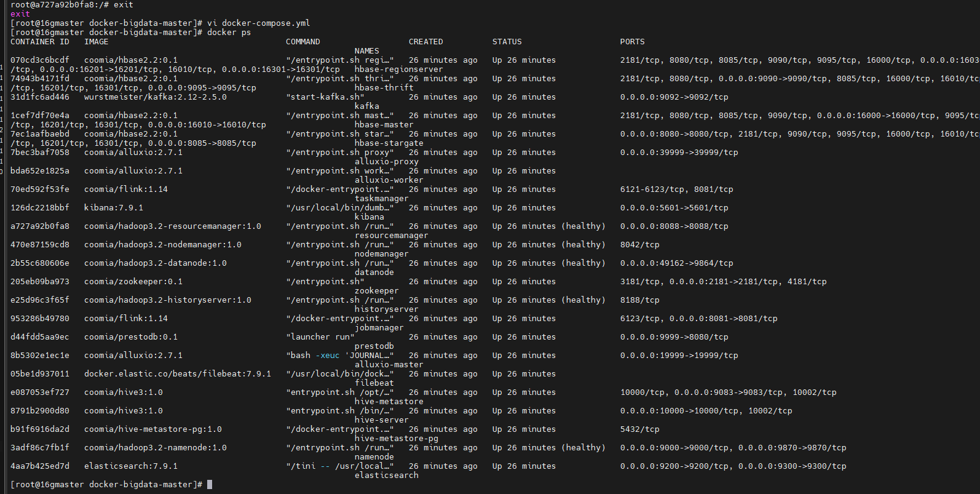This screenshot has height=494, width=980.
Task: Click the hbase-regionserver container name
Action: pyautogui.click(x=398, y=70)
